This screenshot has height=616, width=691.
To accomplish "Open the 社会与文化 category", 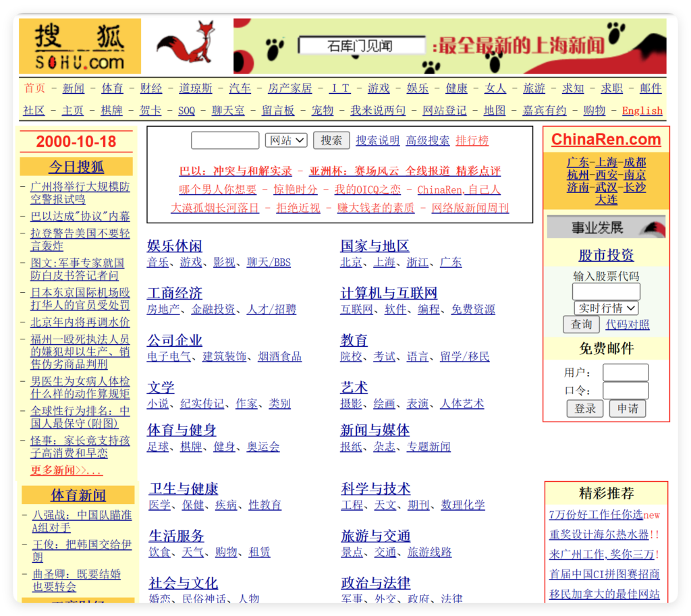I will [x=184, y=583].
